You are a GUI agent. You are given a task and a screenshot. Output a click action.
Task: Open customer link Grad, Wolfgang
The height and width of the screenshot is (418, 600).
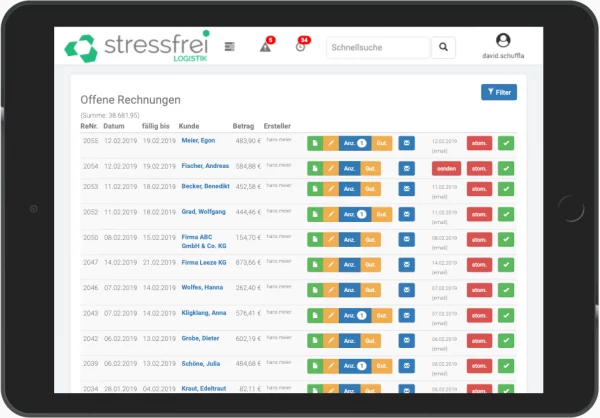(204, 212)
